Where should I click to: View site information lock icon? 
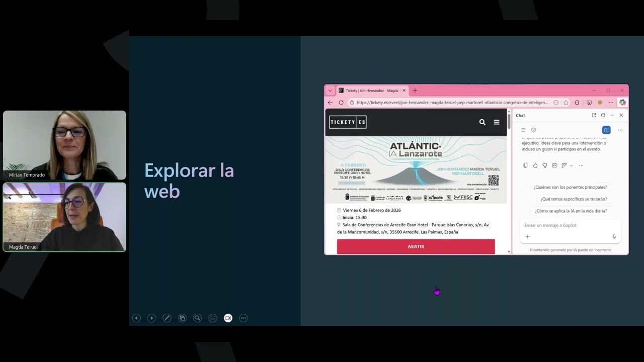[352, 102]
